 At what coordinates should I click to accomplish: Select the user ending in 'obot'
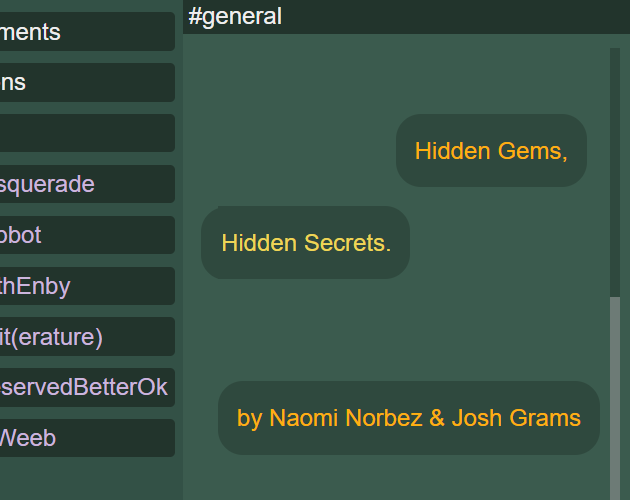click(x=87, y=235)
